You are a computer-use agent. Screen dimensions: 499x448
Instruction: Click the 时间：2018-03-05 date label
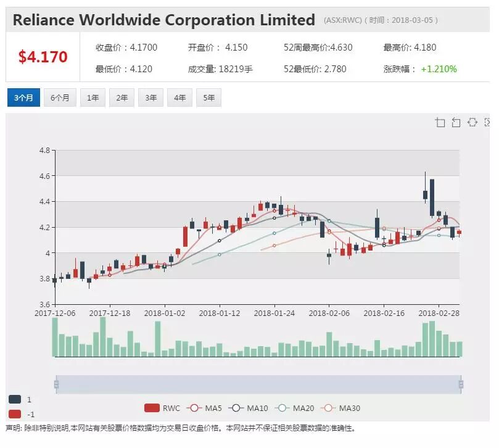click(401, 20)
